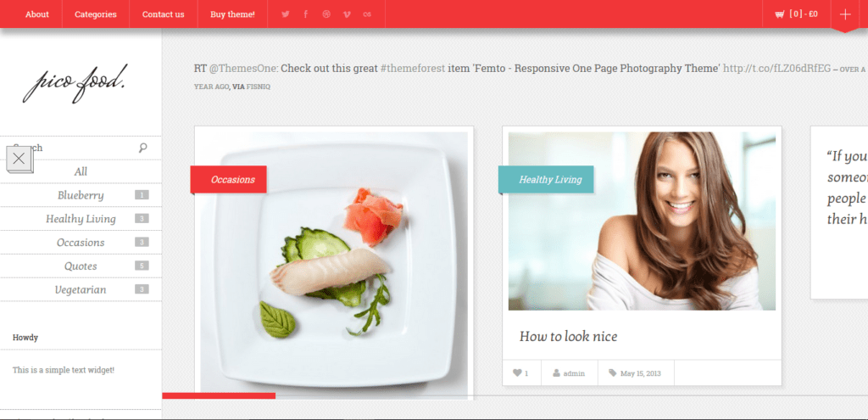Close the sidebar with X button
This screenshot has width=868, height=420.
coord(19,159)
